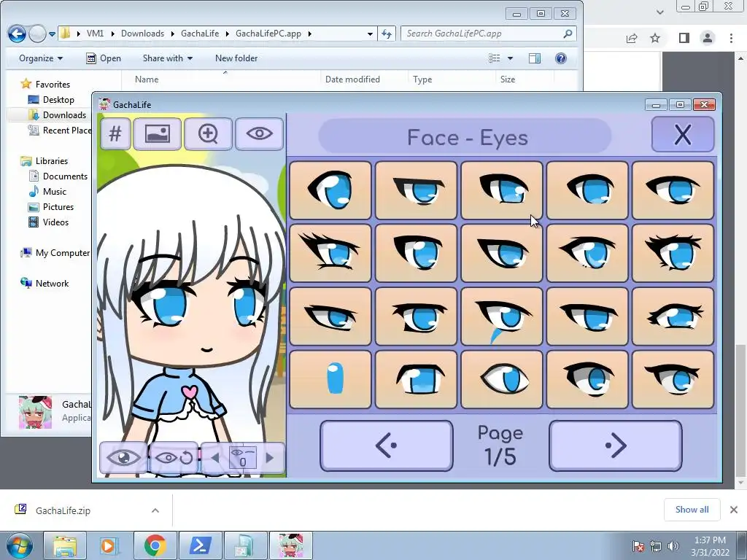The image size is (747, 560).
Task: Choose the almond outline eye, bottom row
Action: (502, 379)
